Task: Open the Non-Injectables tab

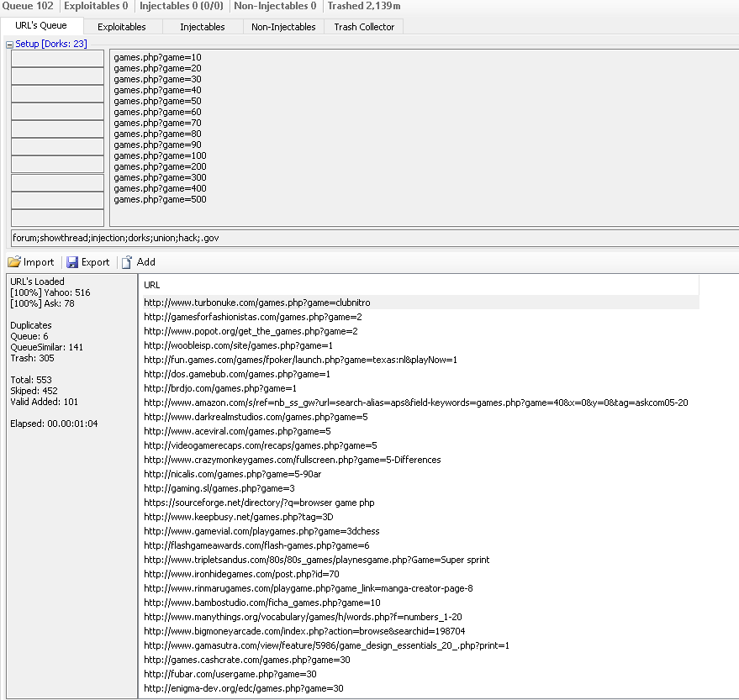Action: [x=283, y=27]
